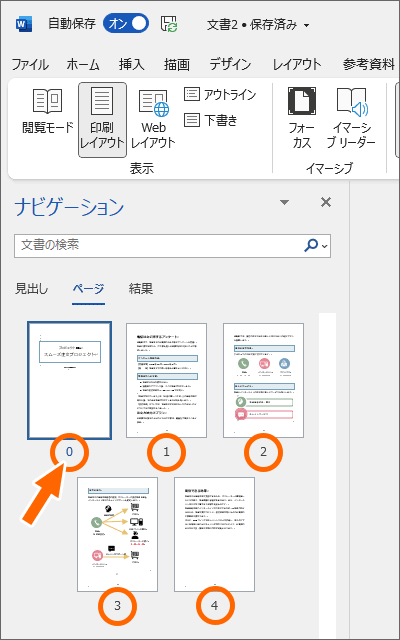This screenshot has width=400, height=640.
Task: Select page 3 thumbnail with flow diagram
Action: point(118,534)
